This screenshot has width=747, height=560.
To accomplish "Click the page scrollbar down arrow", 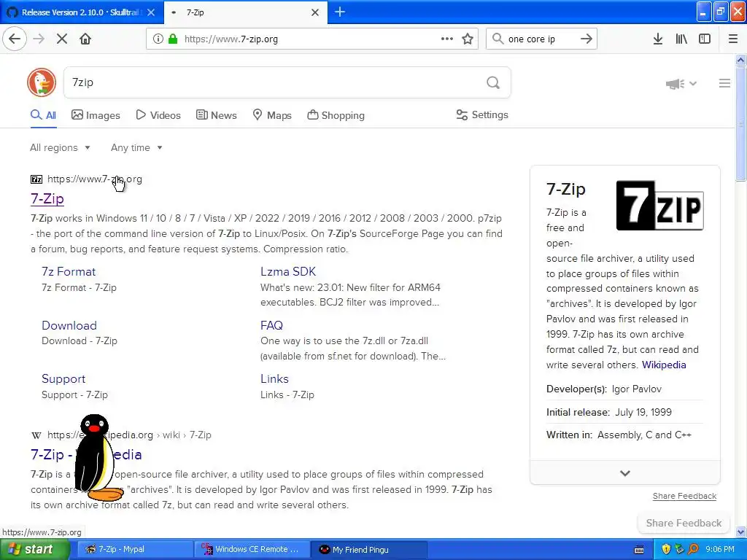I will [x=740, y=532].
